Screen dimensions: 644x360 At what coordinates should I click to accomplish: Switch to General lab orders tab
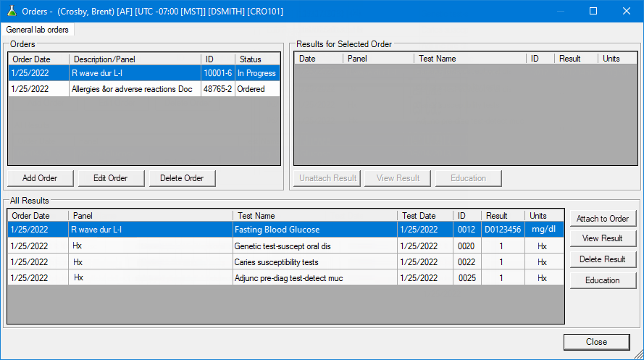pyautogui.click(x=38, y=30)
